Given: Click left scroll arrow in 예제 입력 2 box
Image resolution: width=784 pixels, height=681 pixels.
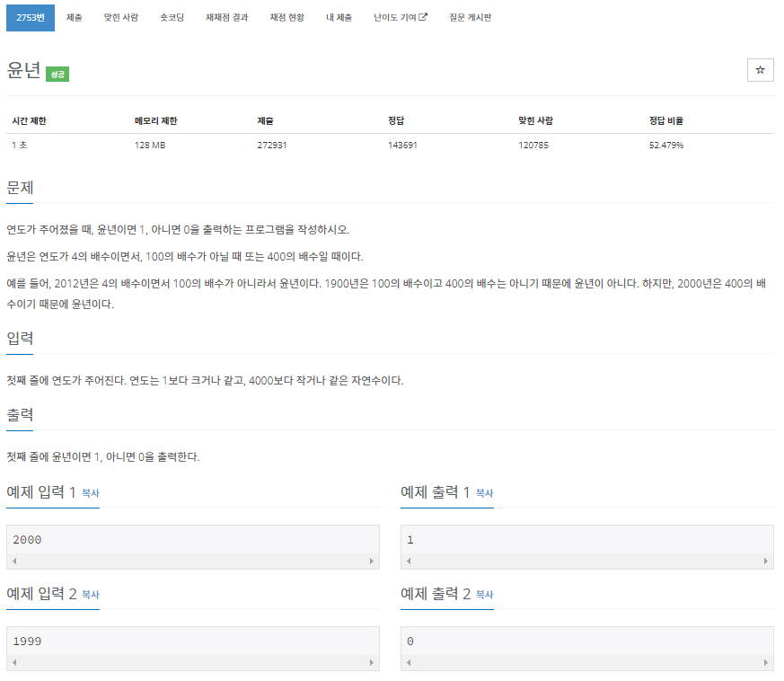Looking at the screenshot, I should 14,662.
